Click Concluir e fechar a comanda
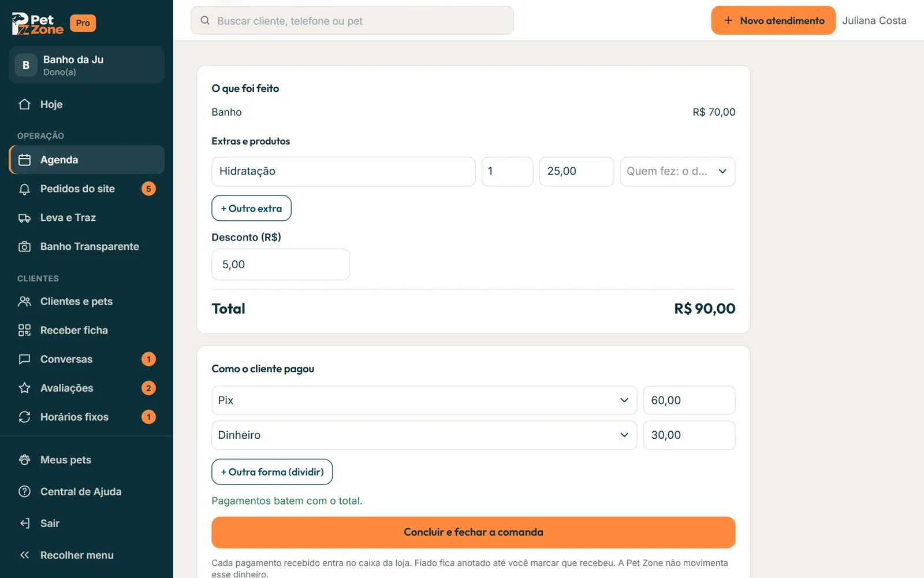Image resolution: width=924 pixels, height=578 pixels. click(473, 532)
